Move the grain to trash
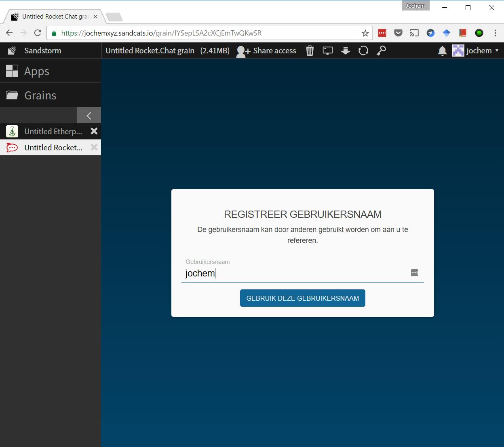Viewport: 504px width, 447px height. click(x=310, y=51)
